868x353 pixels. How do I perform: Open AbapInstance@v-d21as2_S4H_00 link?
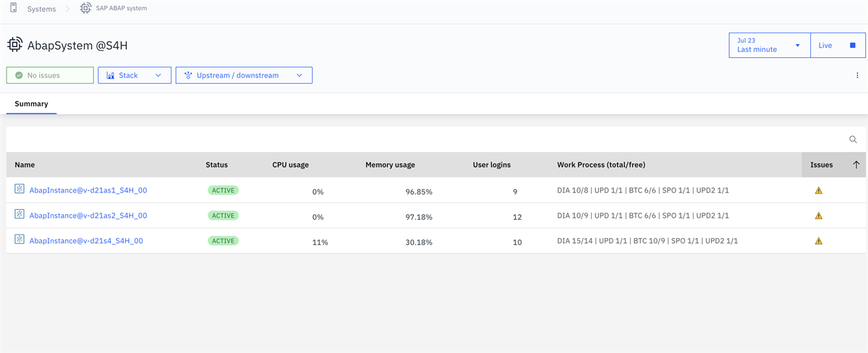(88, 216)
